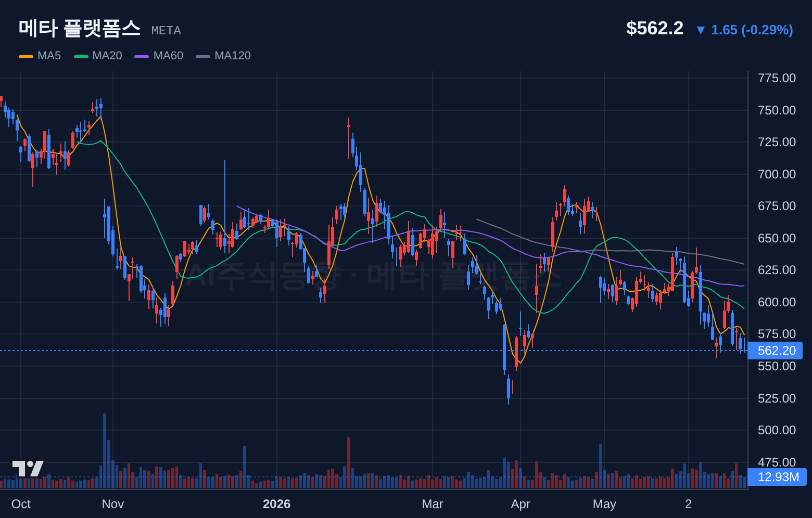Select the MA60 legend label
This screenshot has width=812, height=518.
pyautogui.click(x=168, y=56)
